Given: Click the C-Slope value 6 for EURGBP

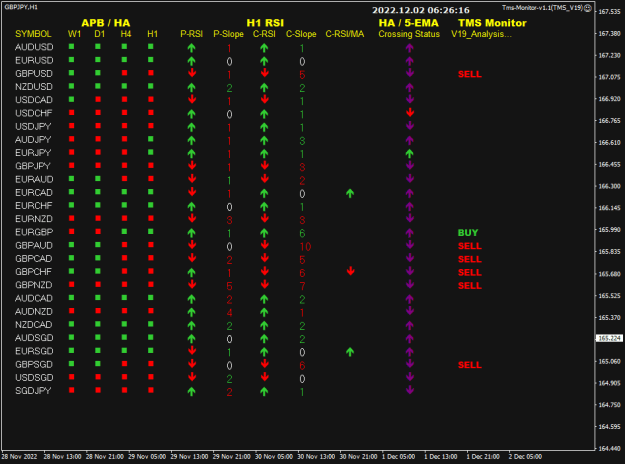Looking at the screenshot, I should (302, 233).
